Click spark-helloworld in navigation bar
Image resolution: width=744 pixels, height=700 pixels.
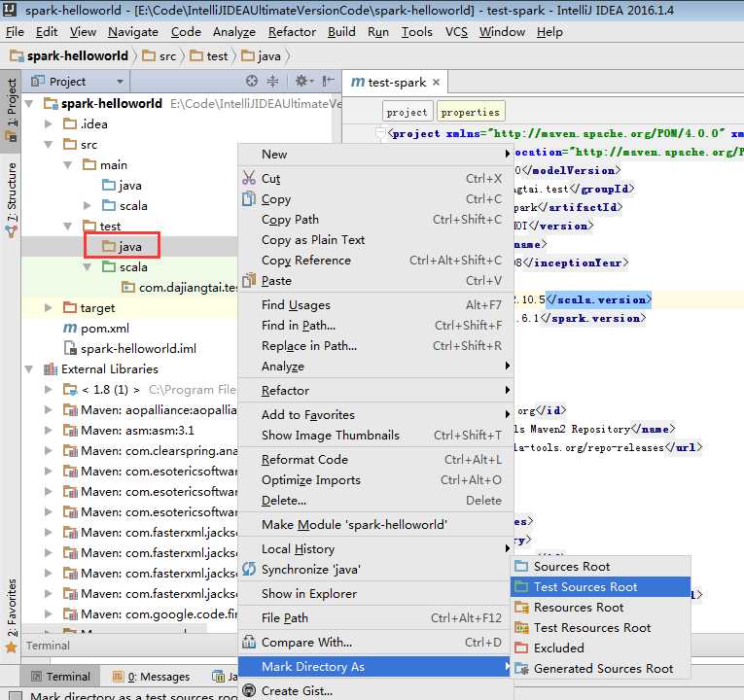point(69,56)
